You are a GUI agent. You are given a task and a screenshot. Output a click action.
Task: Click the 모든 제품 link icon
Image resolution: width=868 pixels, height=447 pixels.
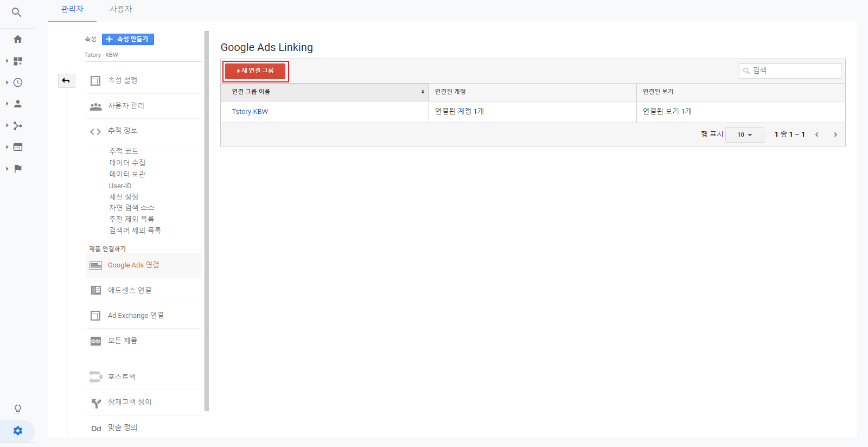95,341
